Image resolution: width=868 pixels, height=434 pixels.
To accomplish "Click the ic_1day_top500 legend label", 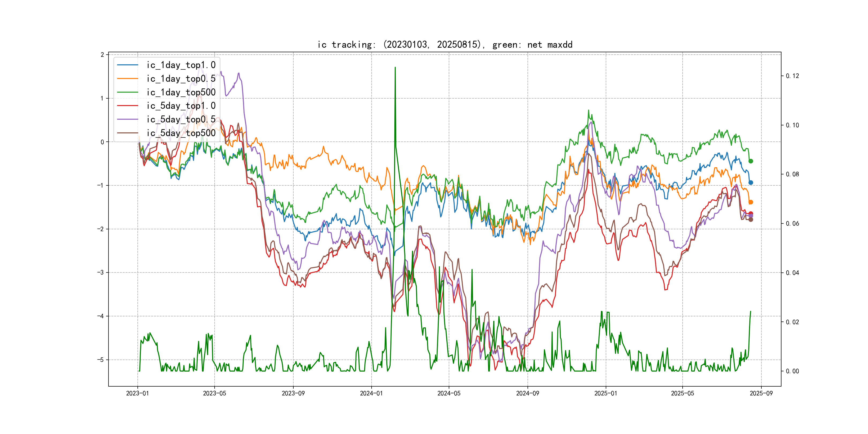I will point(181,92).
